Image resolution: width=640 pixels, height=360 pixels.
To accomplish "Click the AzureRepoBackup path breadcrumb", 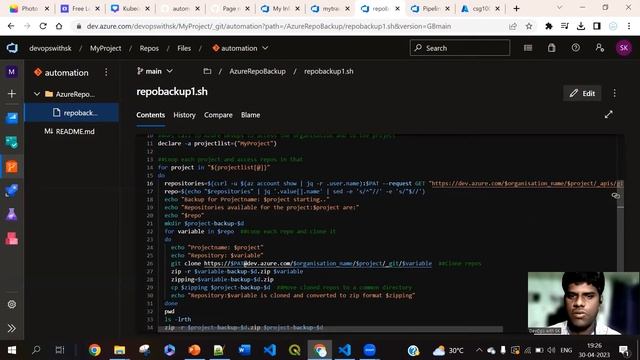I will (x=257, y=71).
